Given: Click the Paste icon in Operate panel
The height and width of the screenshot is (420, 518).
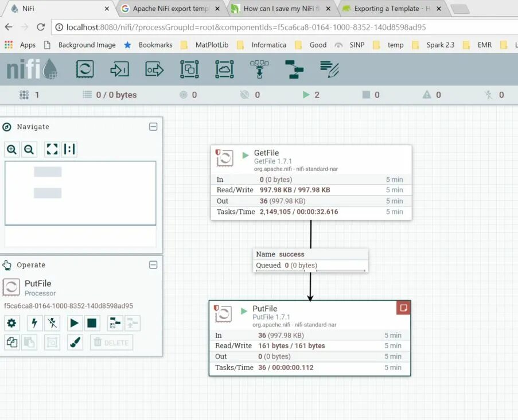Looking at the screenshot, I should click(x=29, y=343).
